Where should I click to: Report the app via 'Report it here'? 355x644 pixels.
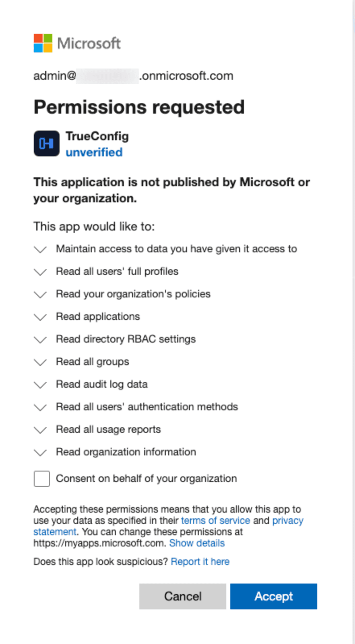point(200,561)
